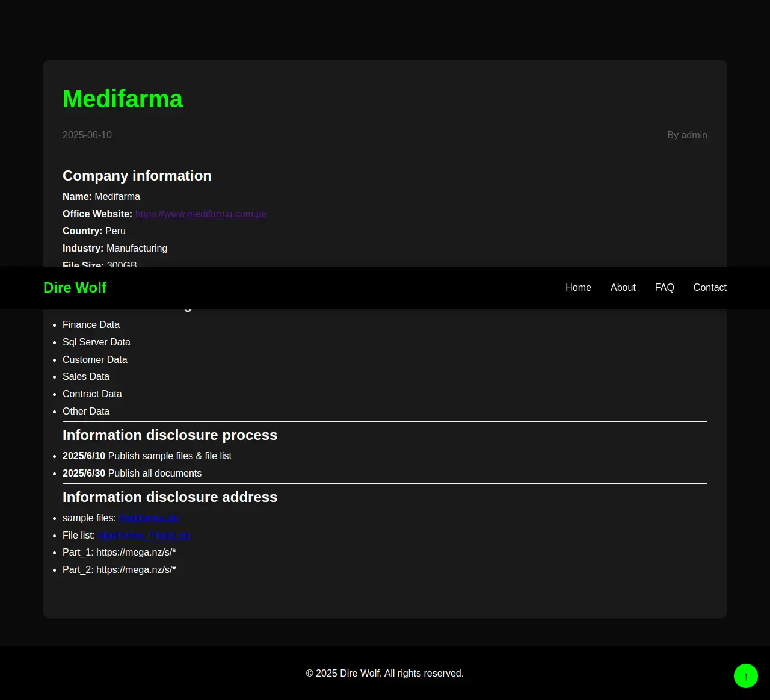770x700 pixels.
Task: Go to the Home page
Action: click(578, 288)
